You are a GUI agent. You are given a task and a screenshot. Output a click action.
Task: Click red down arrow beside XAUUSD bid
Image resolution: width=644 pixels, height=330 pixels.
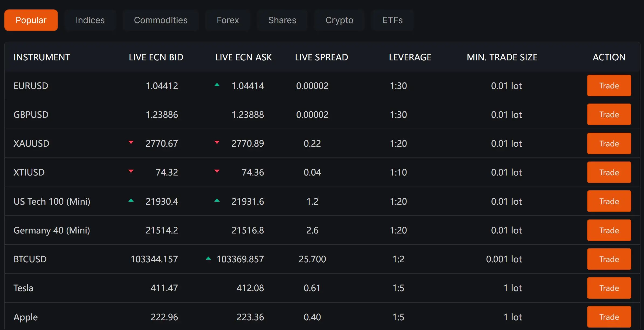[x=131, y=142]
